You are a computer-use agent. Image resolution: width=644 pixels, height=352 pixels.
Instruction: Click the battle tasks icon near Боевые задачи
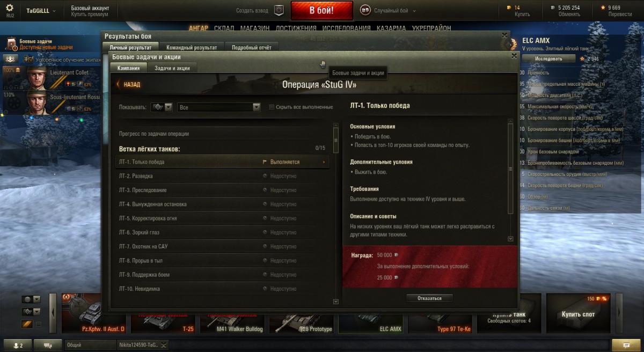(11, 44)
